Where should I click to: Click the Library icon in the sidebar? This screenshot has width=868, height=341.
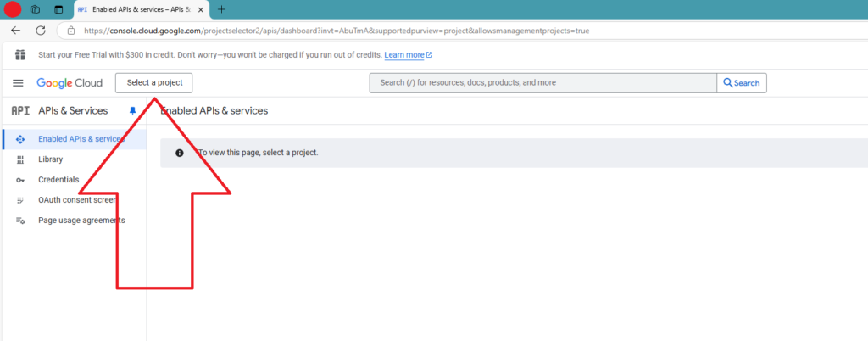click(20, 159)
